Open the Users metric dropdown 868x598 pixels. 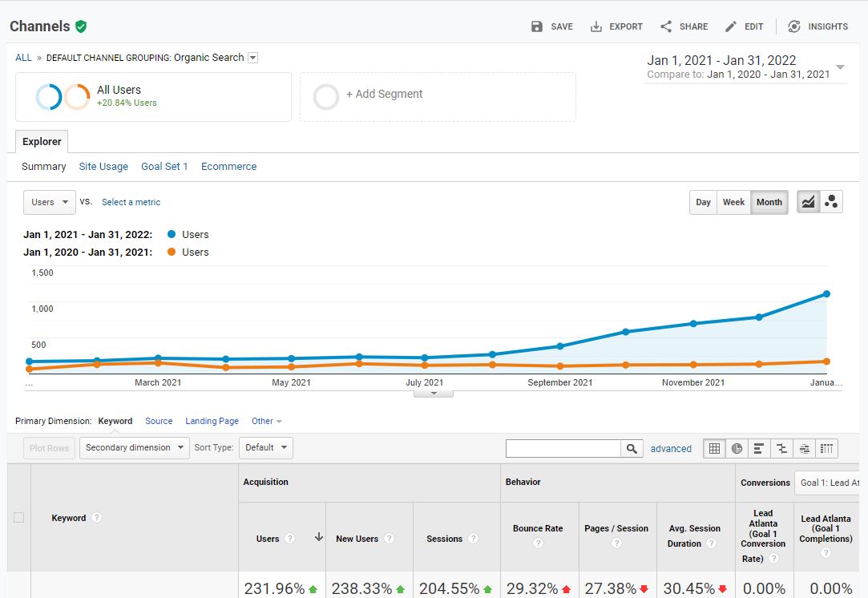[x=50, y=202]
